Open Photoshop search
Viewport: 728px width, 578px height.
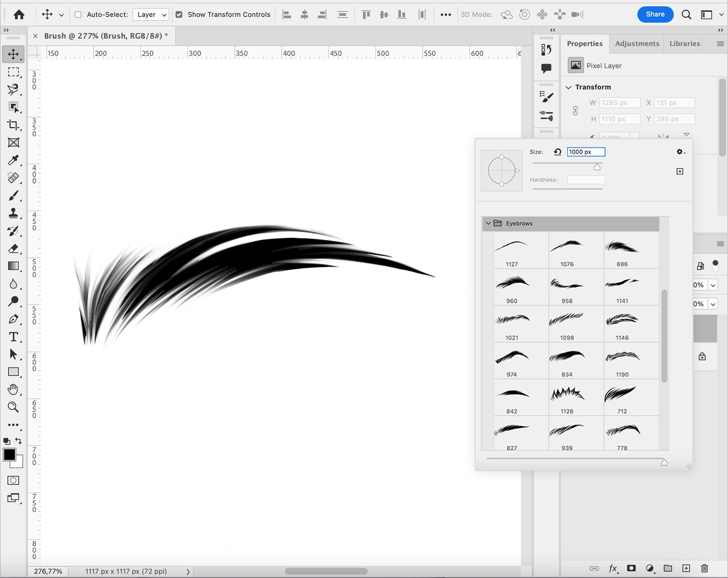pos(687,15)
